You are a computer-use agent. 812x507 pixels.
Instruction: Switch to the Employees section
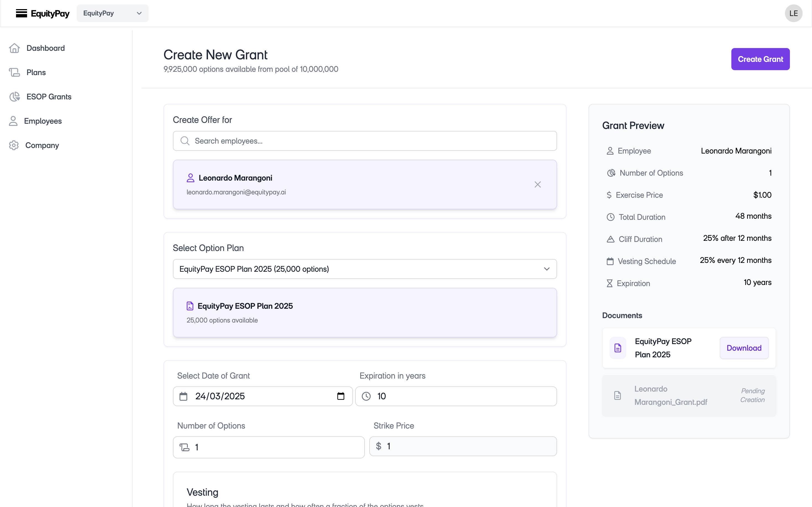point(43,121)
